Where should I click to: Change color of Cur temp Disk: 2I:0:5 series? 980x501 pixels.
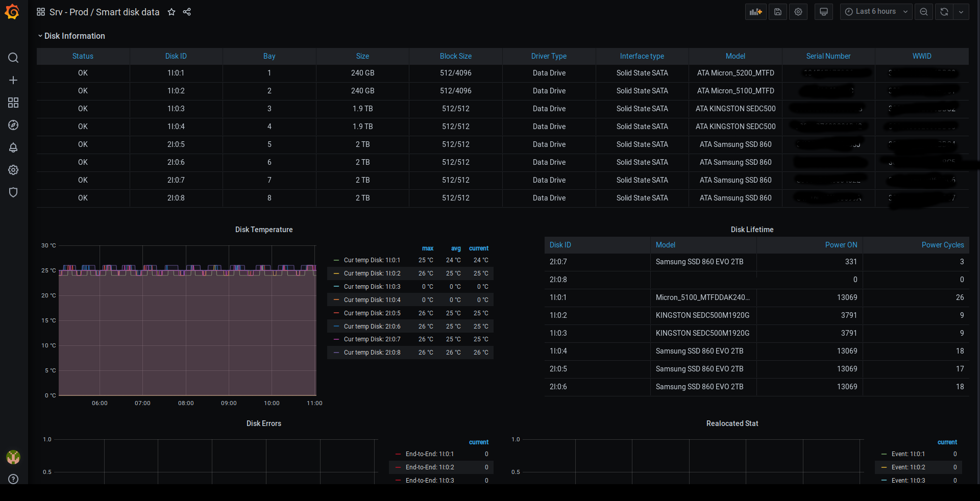click(x=336, y=313)
